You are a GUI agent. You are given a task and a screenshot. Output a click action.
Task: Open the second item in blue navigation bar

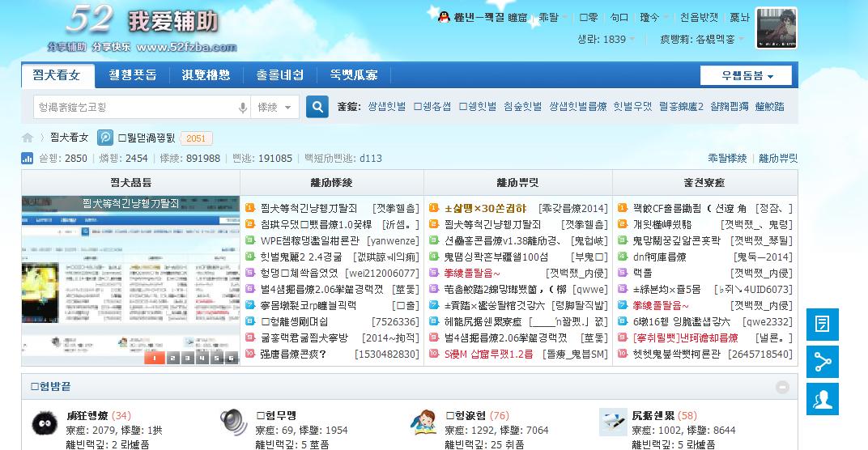point(133,75)
